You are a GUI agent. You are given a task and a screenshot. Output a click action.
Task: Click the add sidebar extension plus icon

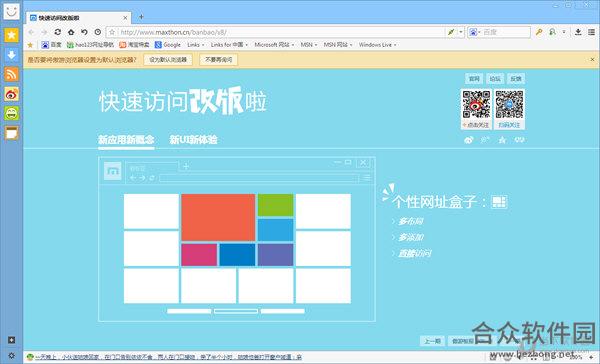(x=11, y=340)
